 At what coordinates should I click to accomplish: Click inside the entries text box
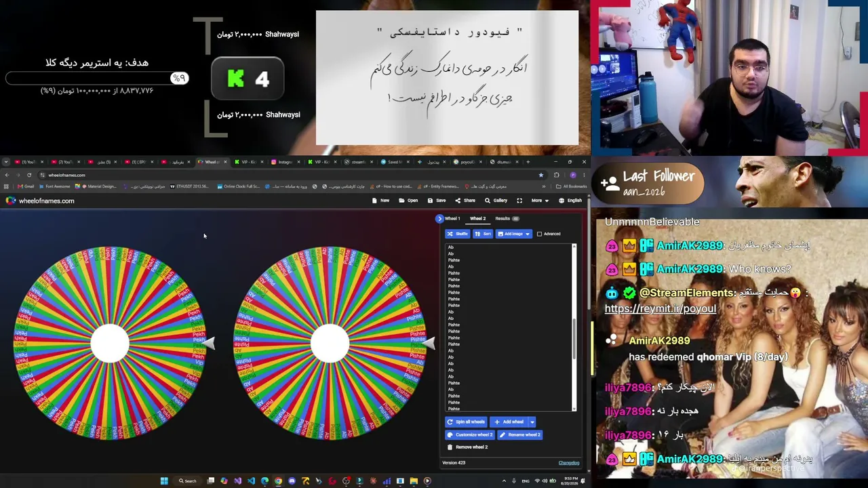click(x=508, y=327)
